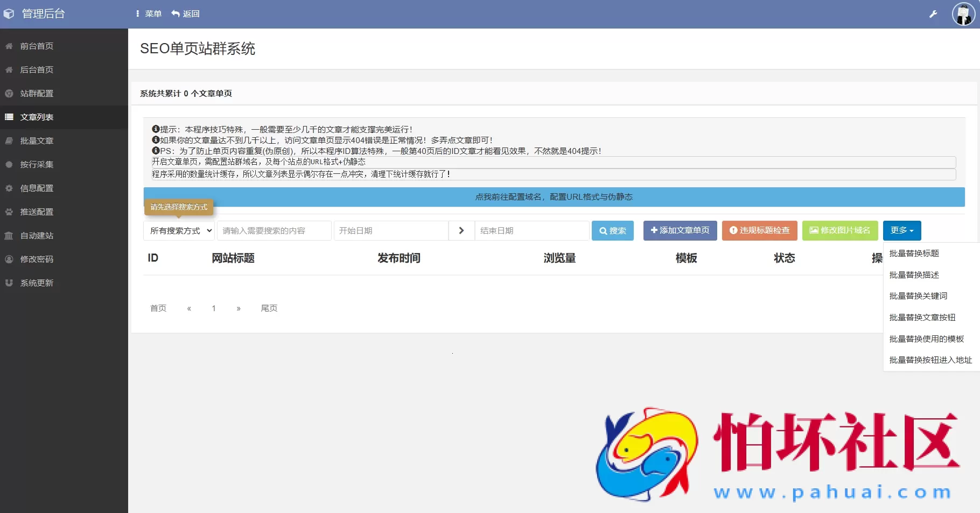Open 推送配置 via its sidebar icon
The image size is (980, 513).
9,212
